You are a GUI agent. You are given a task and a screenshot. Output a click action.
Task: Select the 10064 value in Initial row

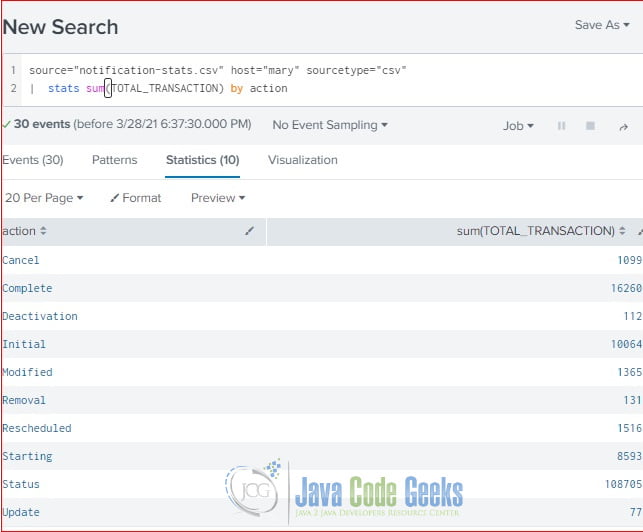tap(626, 344)
